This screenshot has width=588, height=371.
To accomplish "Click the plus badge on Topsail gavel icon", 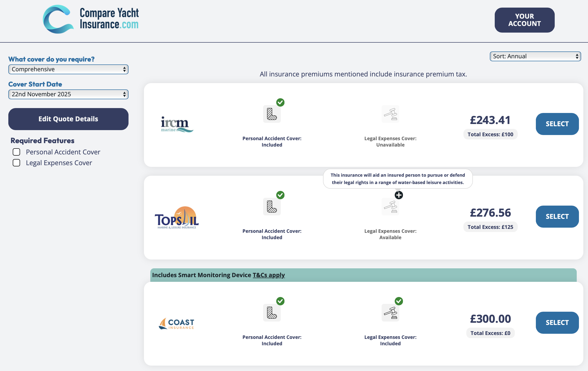I will click(x=399, y=195).
